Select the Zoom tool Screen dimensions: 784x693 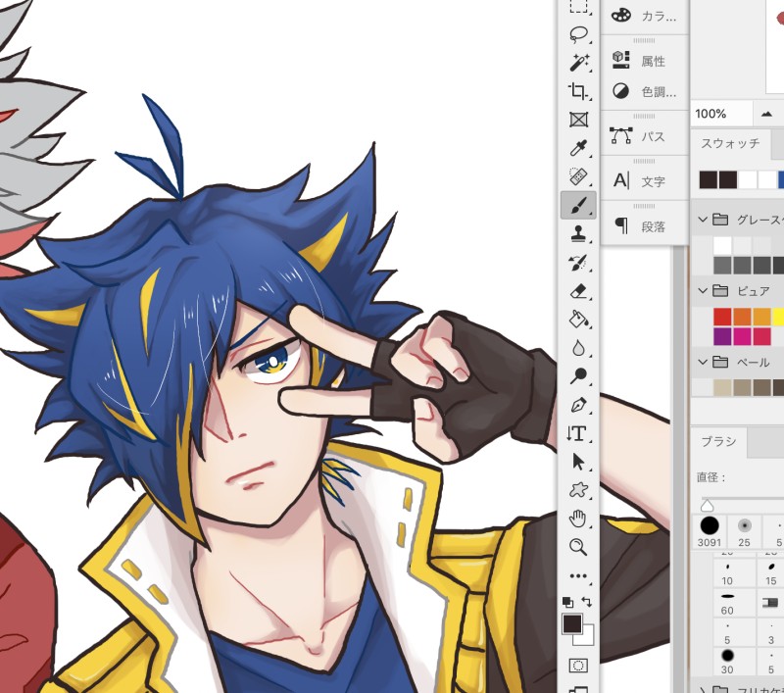[578, 547]
